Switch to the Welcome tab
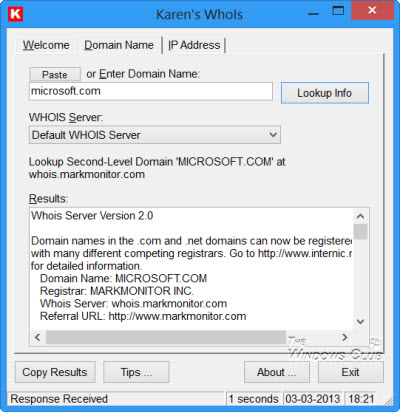This screenshot has width=400, height=412. [46, 45]
